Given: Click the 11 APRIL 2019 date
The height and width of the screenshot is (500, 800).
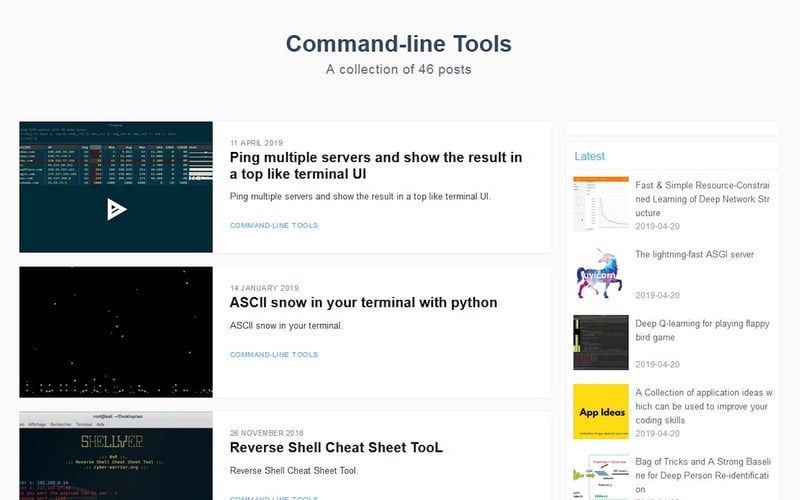Looking at the screenshot, I should [x=256, y=143].
